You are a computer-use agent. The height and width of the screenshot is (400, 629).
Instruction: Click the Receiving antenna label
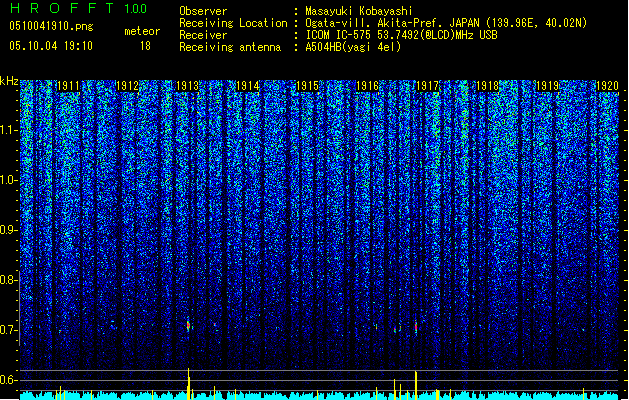(230, 47)
